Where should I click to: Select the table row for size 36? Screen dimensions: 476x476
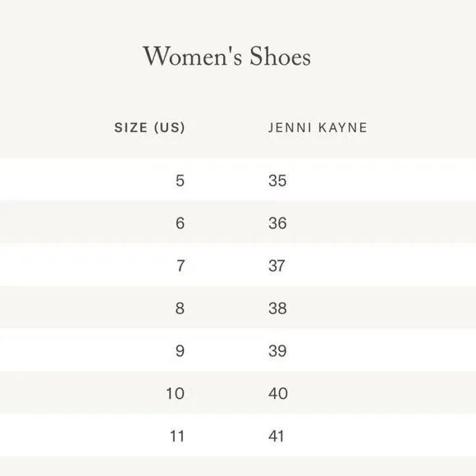pyautogui.click(x=238, y=222)
